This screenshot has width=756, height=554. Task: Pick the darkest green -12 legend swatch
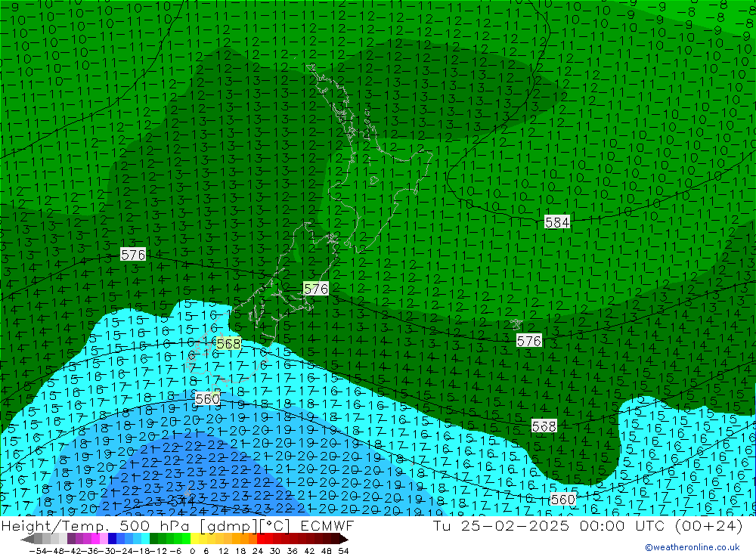(153, 539)
